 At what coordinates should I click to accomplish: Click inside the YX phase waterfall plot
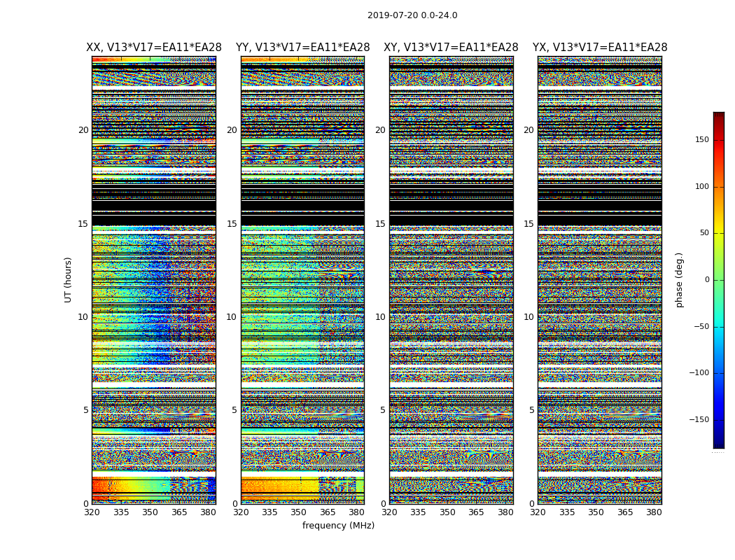(x=599, y=280)
